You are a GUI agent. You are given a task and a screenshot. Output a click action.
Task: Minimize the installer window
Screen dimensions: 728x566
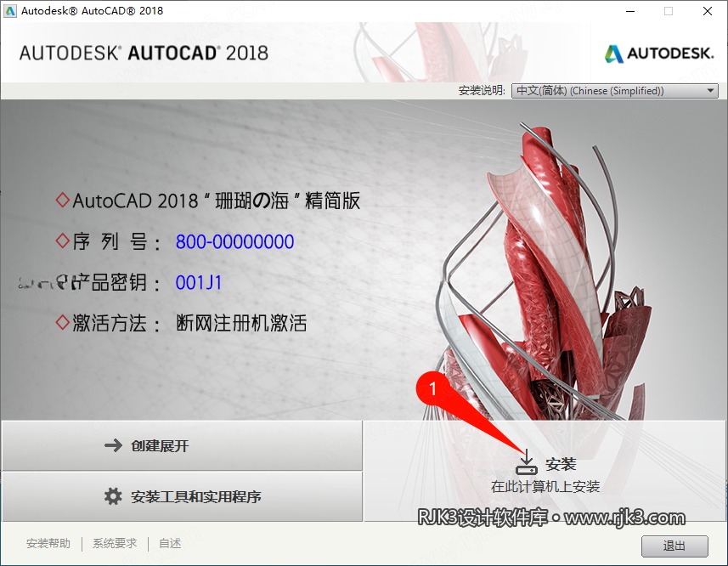(x=630, y=11)
